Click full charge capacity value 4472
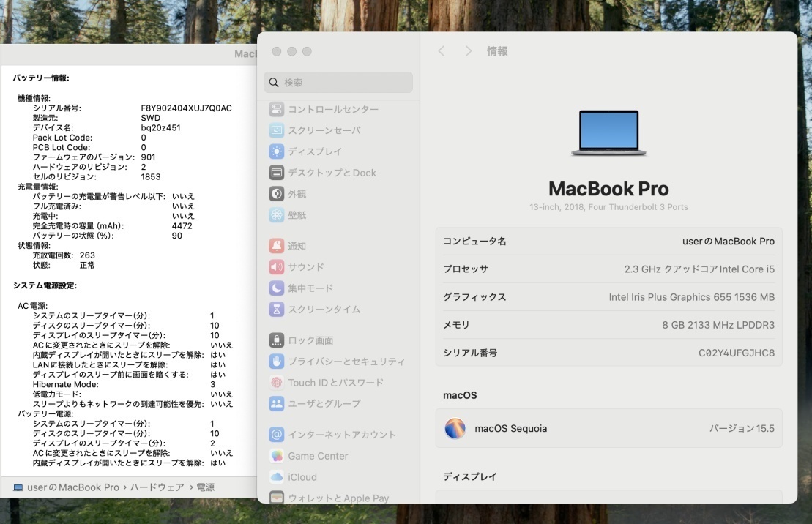The image size is (812, 524). pyautogui.click(x=182, y=226)
